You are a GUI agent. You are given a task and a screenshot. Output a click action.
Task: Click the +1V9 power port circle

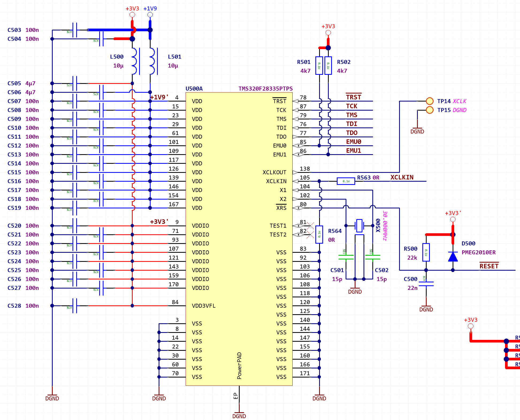(150, 15)
